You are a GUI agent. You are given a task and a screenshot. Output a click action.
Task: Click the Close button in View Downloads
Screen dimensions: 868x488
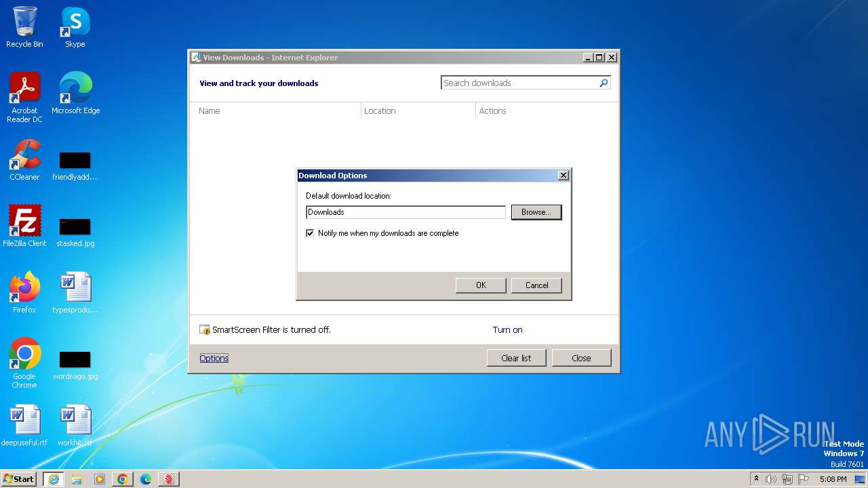tap(581, 358)
